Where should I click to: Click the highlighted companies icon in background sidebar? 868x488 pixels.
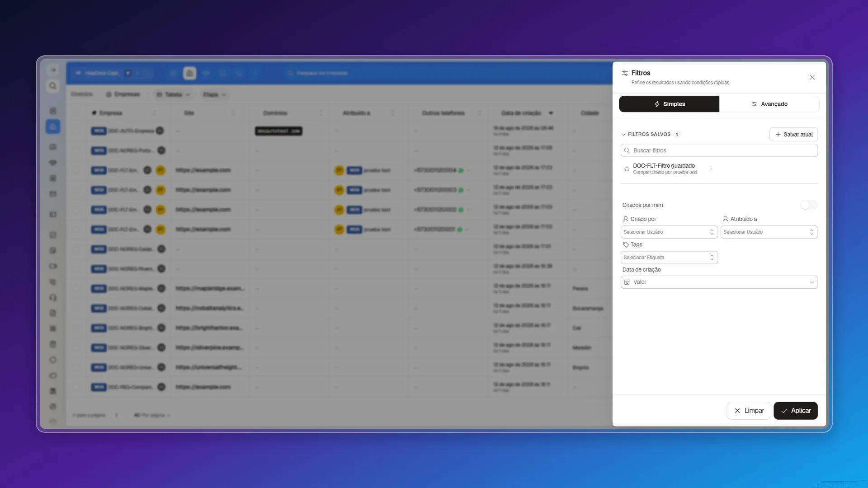[53, 127]
